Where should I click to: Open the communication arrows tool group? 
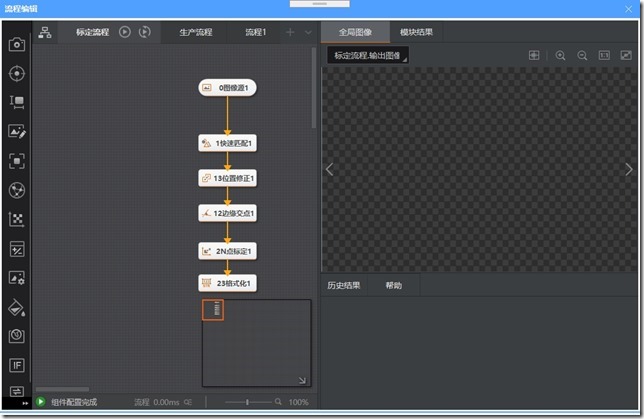click(x=17, y=391)
